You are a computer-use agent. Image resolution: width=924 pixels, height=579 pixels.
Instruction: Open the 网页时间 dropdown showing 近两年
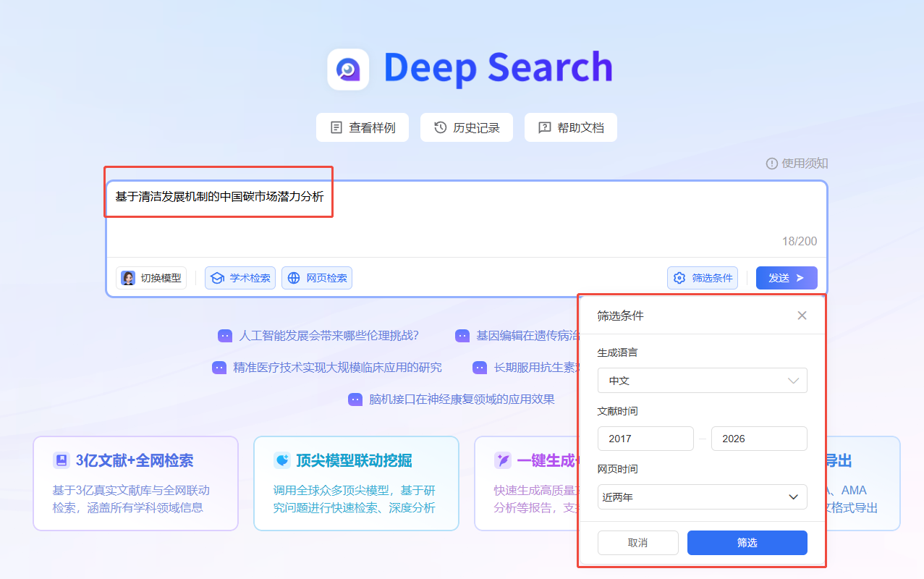(x=703, y=497)
